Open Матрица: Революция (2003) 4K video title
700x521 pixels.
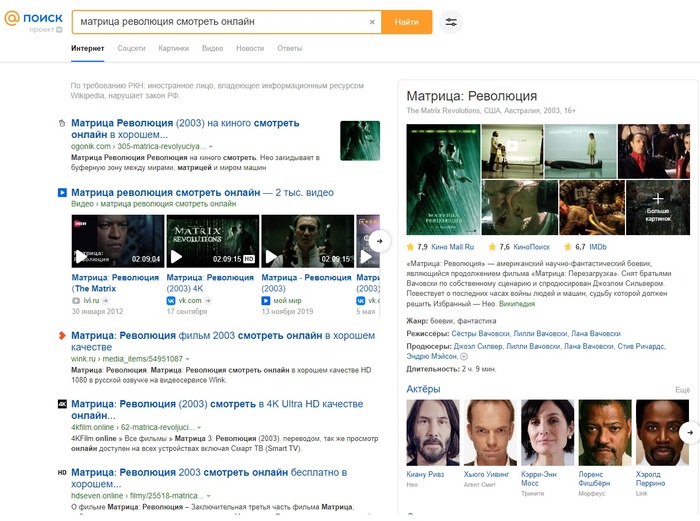pos(210,283)
